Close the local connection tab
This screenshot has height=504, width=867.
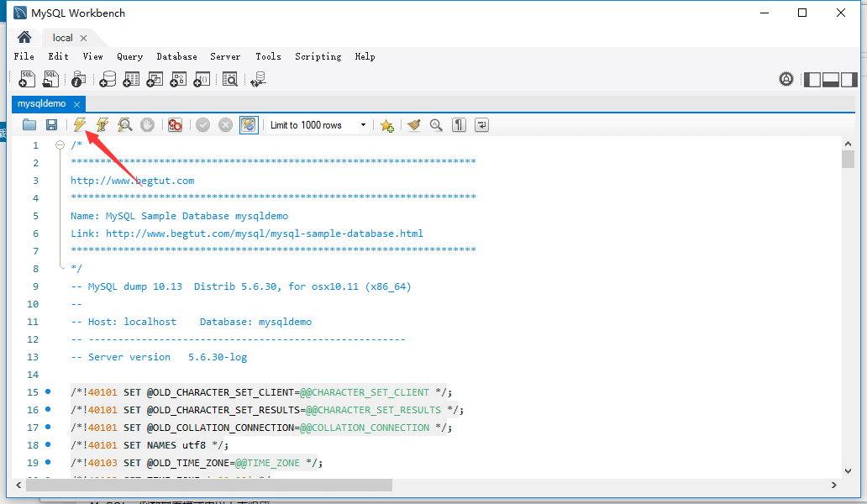tap(83, 38)
